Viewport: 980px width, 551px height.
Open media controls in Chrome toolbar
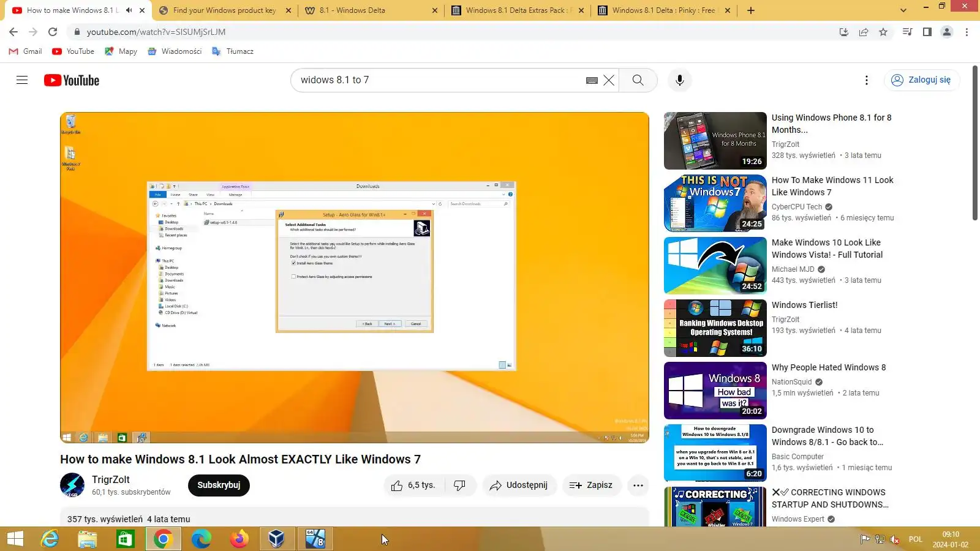click(908, 32)
